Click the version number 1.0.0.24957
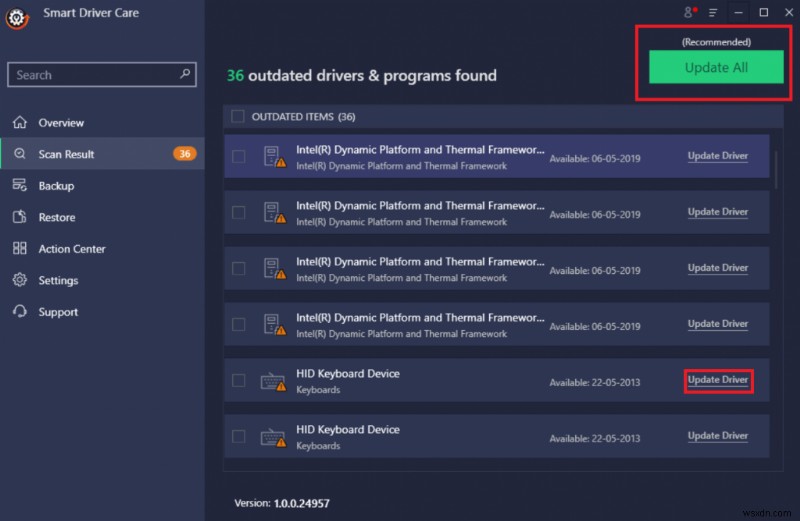The height and width of the screenshot is (521, 800). click(x=302, y=503)
